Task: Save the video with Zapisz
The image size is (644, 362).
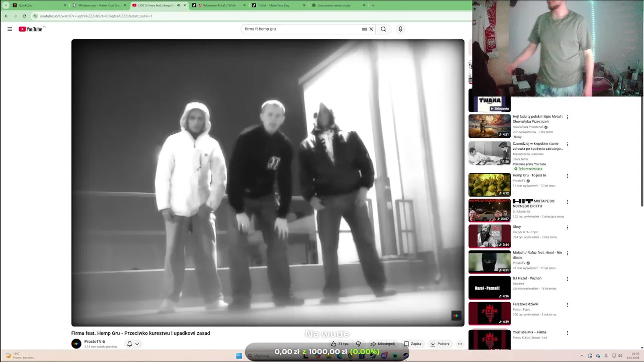Action: pos(413,344)
